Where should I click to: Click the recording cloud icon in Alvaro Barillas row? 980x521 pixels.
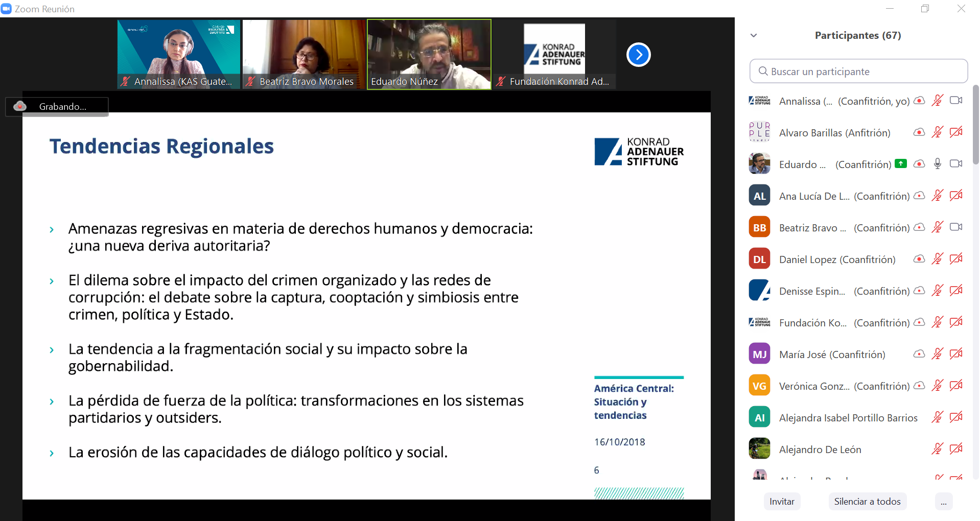pos(919,132)
